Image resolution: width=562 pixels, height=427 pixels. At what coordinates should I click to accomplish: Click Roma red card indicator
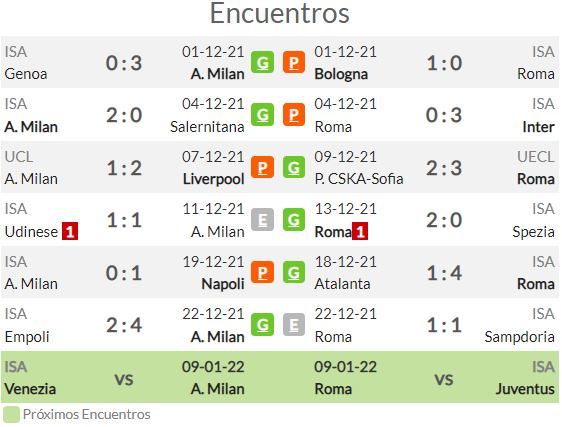(360, 231)
